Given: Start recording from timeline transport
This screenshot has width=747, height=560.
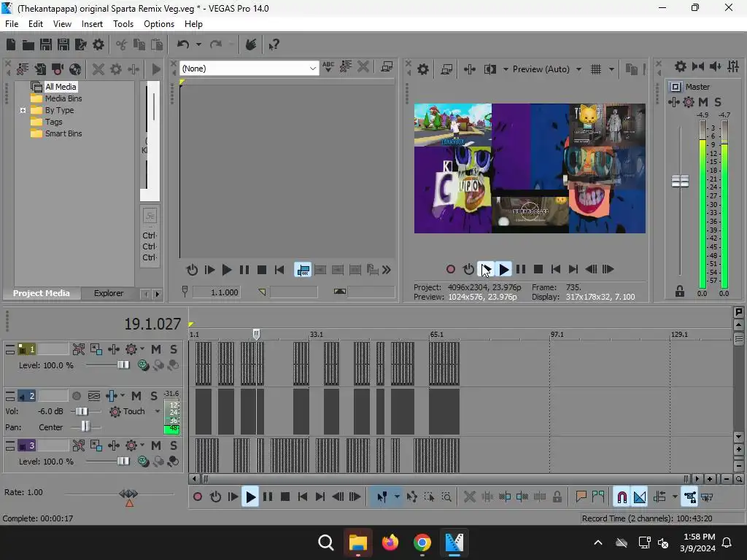Looking at the screenshot, I should click(197, 497).
